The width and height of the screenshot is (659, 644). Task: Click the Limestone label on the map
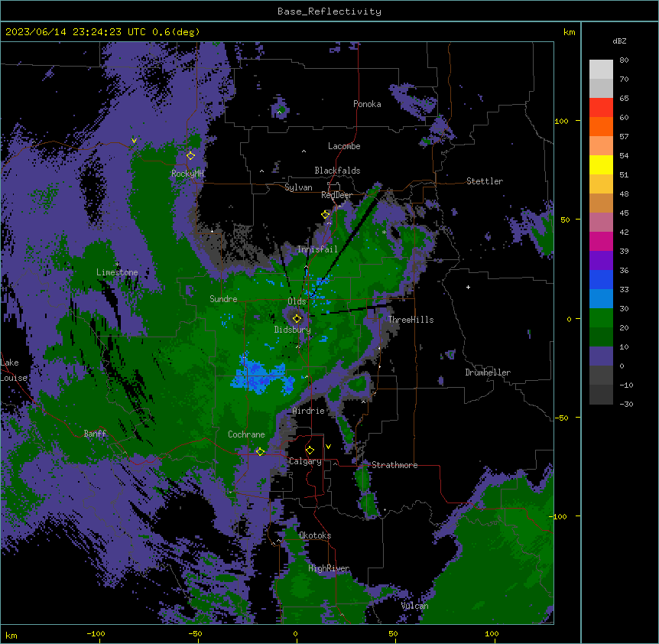coord(117,272)
